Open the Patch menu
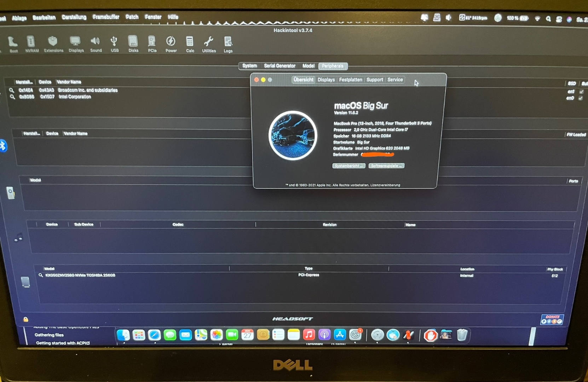Viewport: 588px width, 382px height. click(132, 17)
